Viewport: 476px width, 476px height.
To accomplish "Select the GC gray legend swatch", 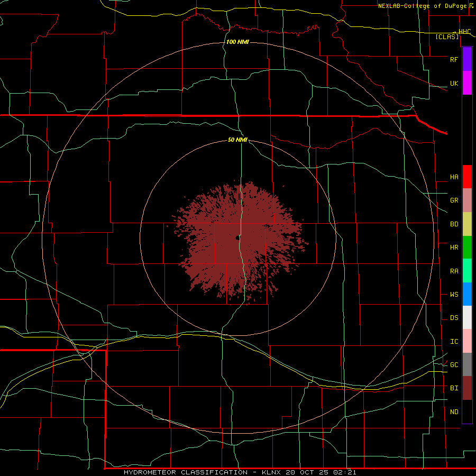I will (467, 364).
